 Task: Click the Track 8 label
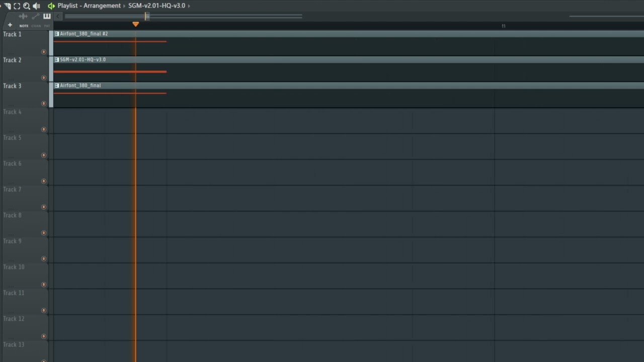13,215
